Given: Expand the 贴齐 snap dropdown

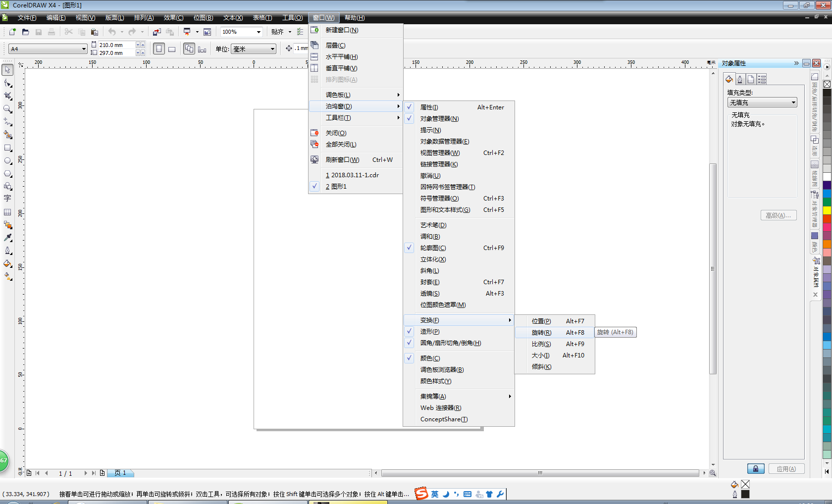Looking at the screenshot, I should [x=290, y=32].
